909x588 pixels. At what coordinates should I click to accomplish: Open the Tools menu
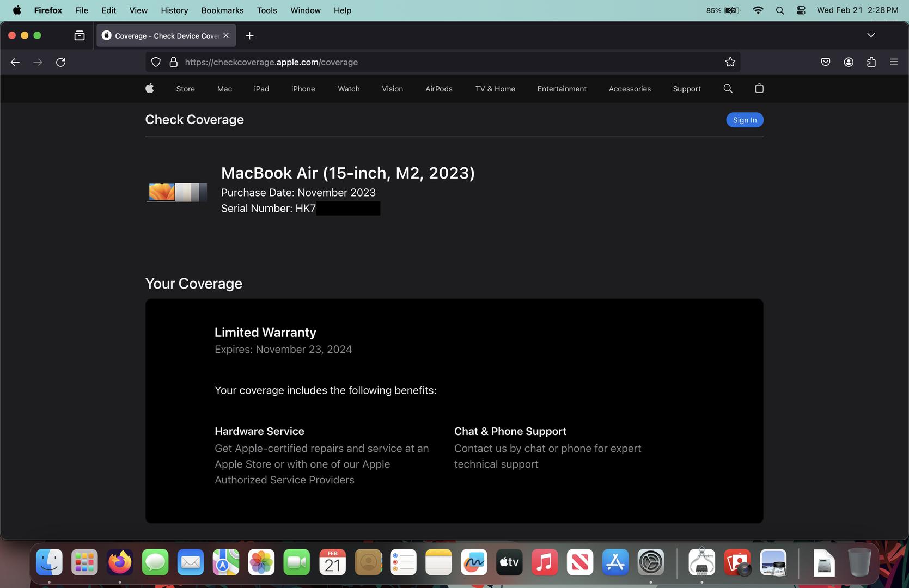tap(267, 10)
